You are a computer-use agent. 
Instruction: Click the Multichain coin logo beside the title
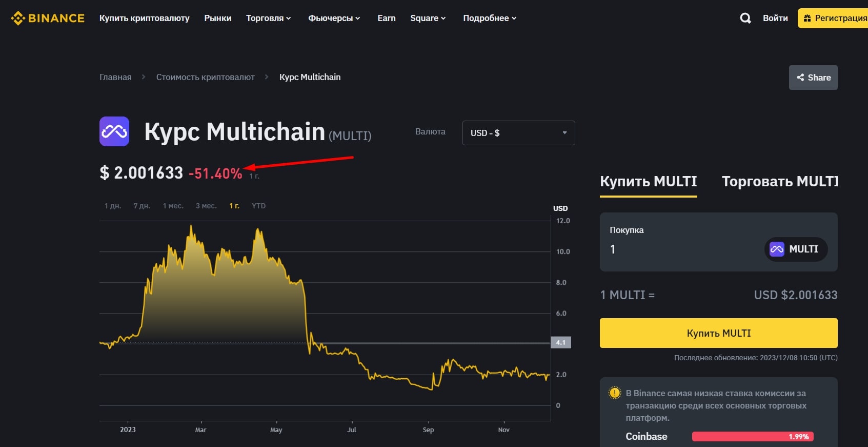point(114,131)
